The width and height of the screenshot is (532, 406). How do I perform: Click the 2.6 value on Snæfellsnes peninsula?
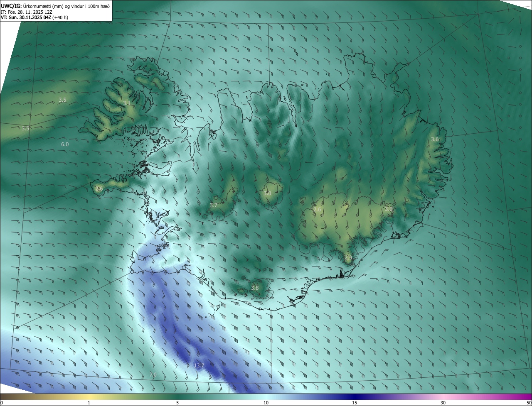tap(99, 188)
